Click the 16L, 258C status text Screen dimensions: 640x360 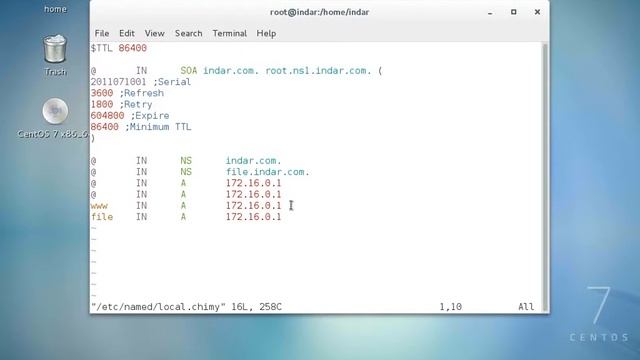pos(256,307)
